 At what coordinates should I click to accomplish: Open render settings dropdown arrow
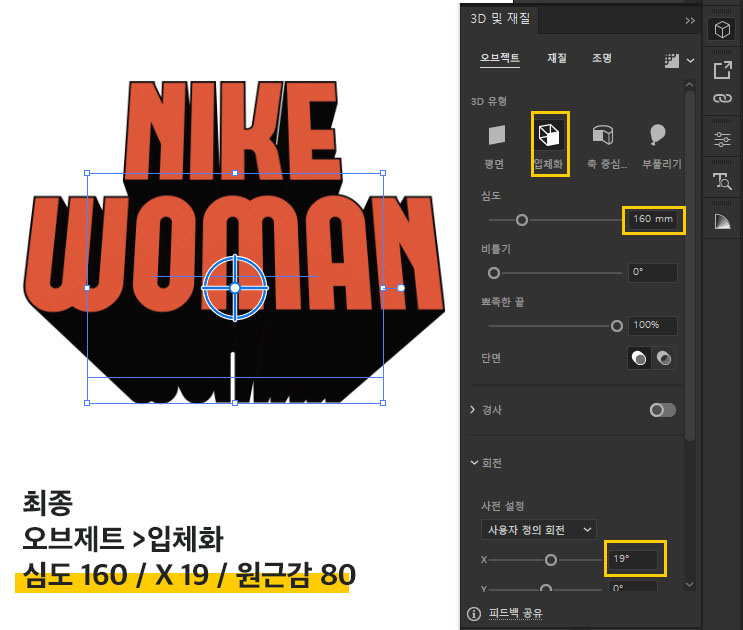pyautogui.click(x=690, y=61)
